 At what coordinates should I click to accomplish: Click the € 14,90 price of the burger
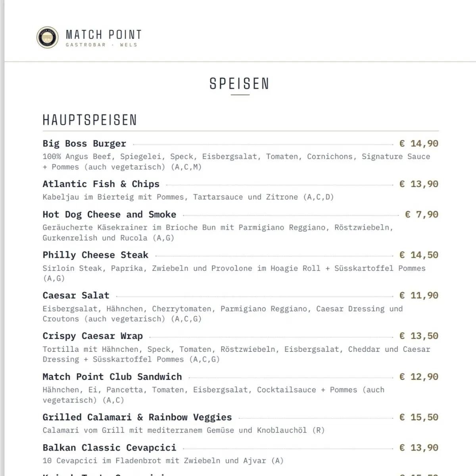419,144
